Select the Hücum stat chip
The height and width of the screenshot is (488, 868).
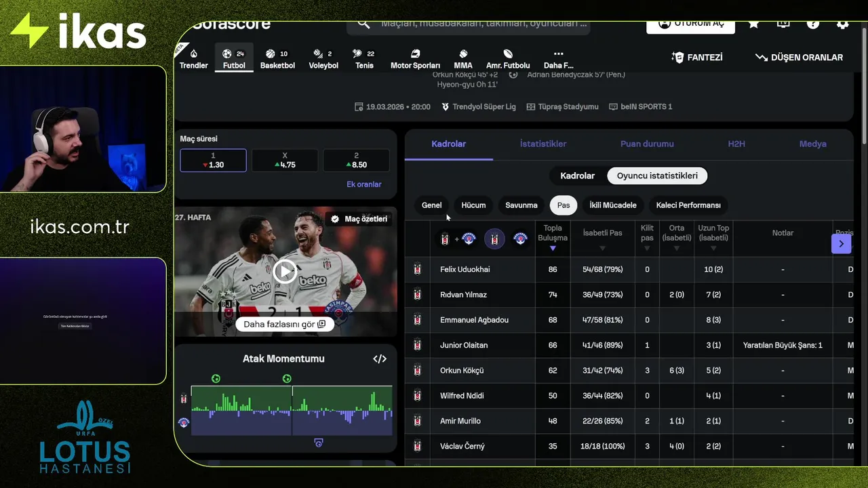(473, 205)
